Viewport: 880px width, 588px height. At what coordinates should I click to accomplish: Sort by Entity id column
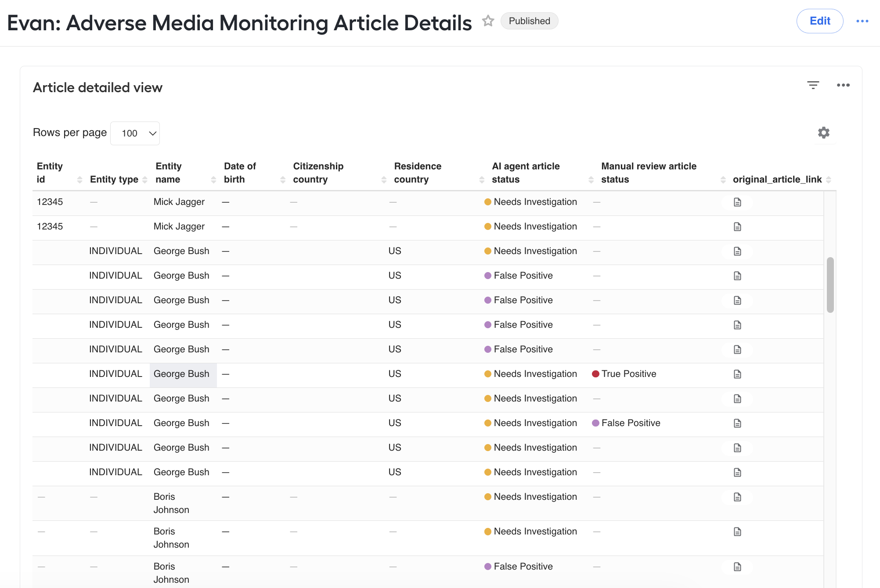click(79, 179)
